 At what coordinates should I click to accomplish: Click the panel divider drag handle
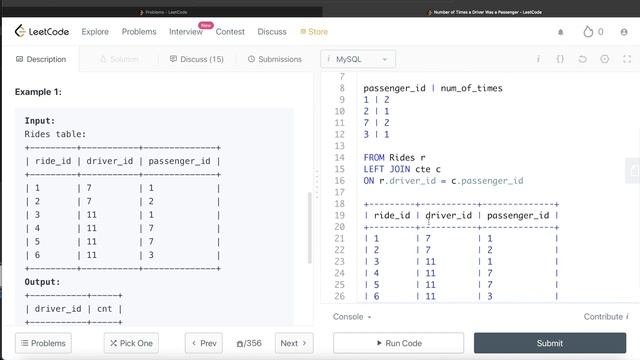pyautogui.click(x=317, y=184)
